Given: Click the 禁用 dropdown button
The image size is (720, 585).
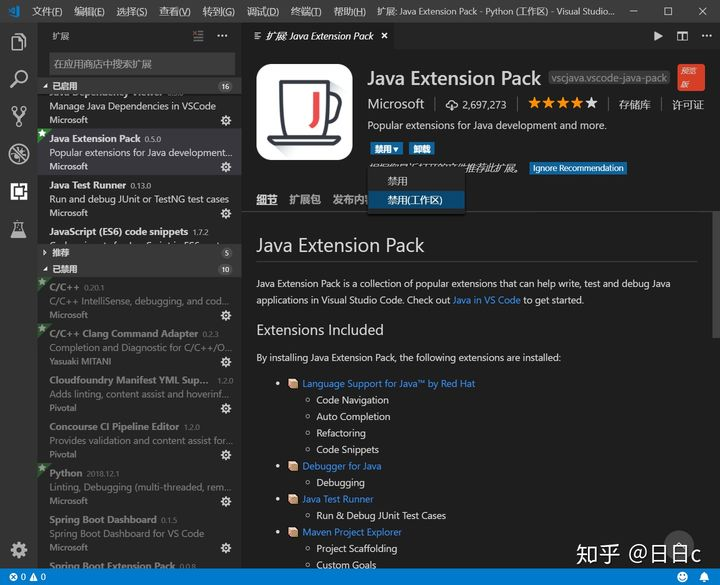Looking at the screenshot, I should click(x=386, y=149).
